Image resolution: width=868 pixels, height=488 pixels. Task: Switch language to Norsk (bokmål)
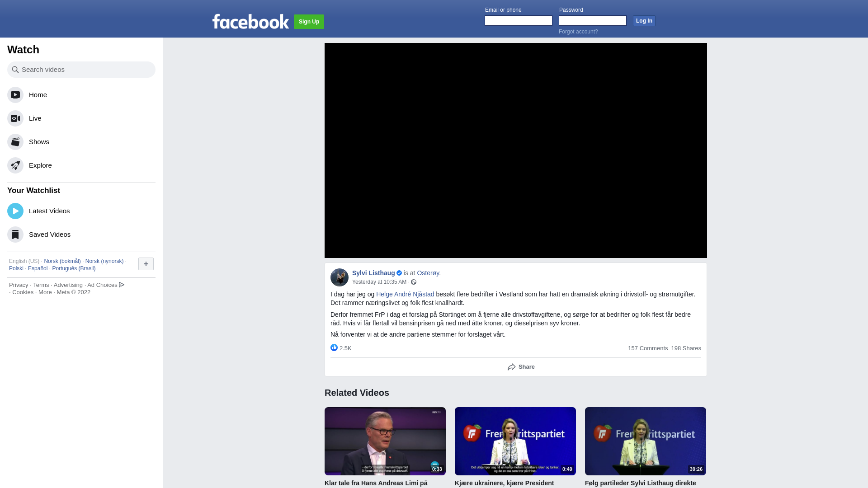62,261
